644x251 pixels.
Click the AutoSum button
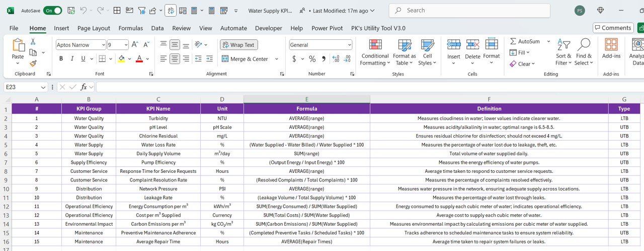coord(525,41)
